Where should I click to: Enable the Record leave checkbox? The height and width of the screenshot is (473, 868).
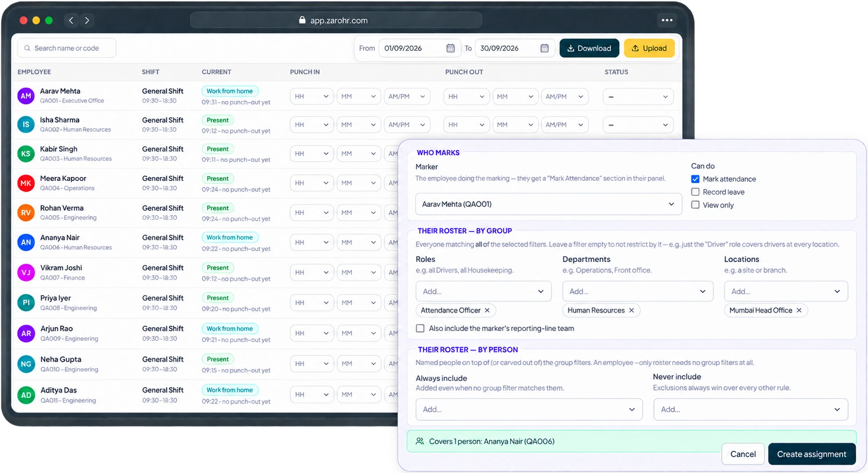click(695, 192)
